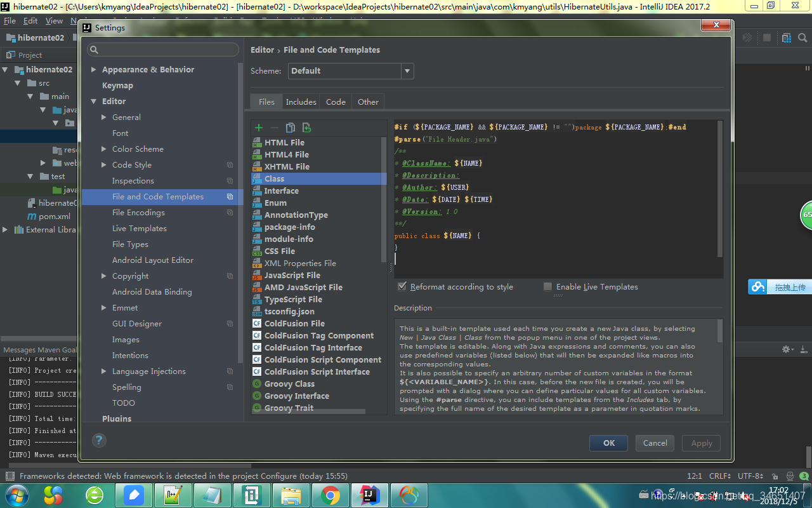
Task: Select the Interface template
Action: click(x=281, y=191)
